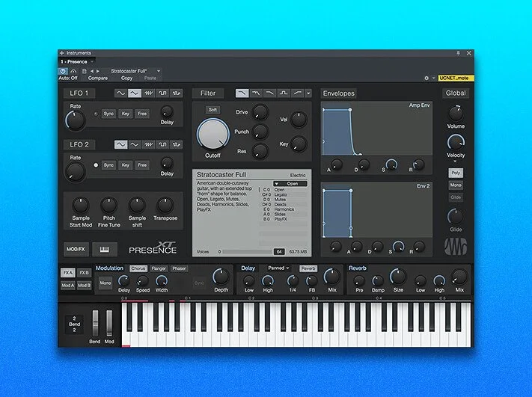Go to previous preset arrow
This screenshot has height=397, width=532.
[x=91, y=71]
